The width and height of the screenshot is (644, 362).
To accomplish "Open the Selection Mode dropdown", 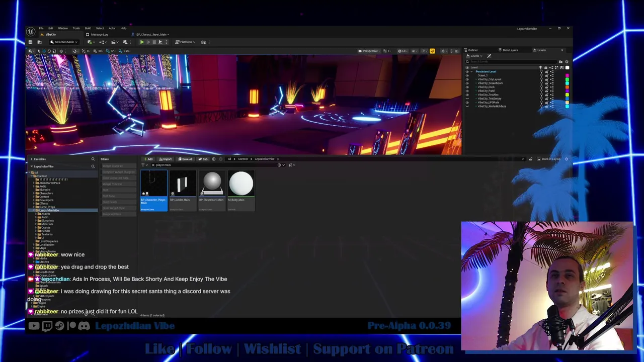I will pos(65,42).
